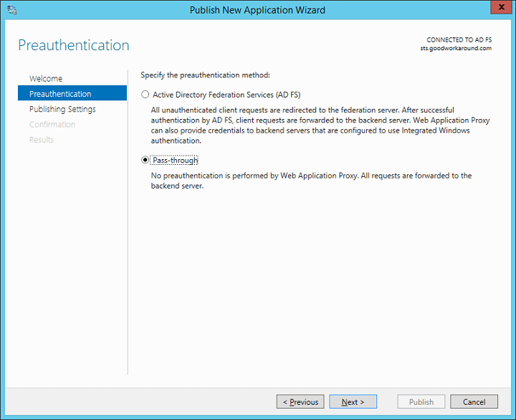
Task: Select the Preauthentication step in sidebar
Action: pos(60,94)
